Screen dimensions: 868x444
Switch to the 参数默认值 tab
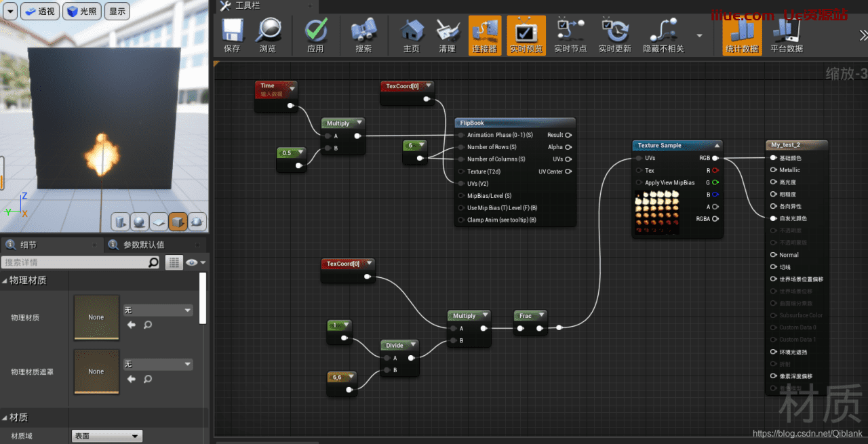(x=143, y=245)
